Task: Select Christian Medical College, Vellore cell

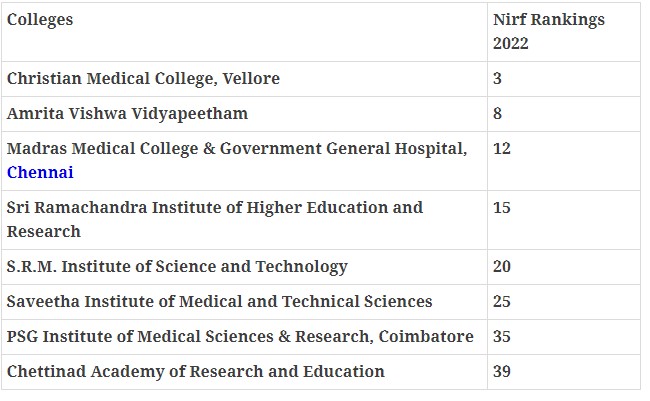Action: pyautogui.click(x=143, y=78)
